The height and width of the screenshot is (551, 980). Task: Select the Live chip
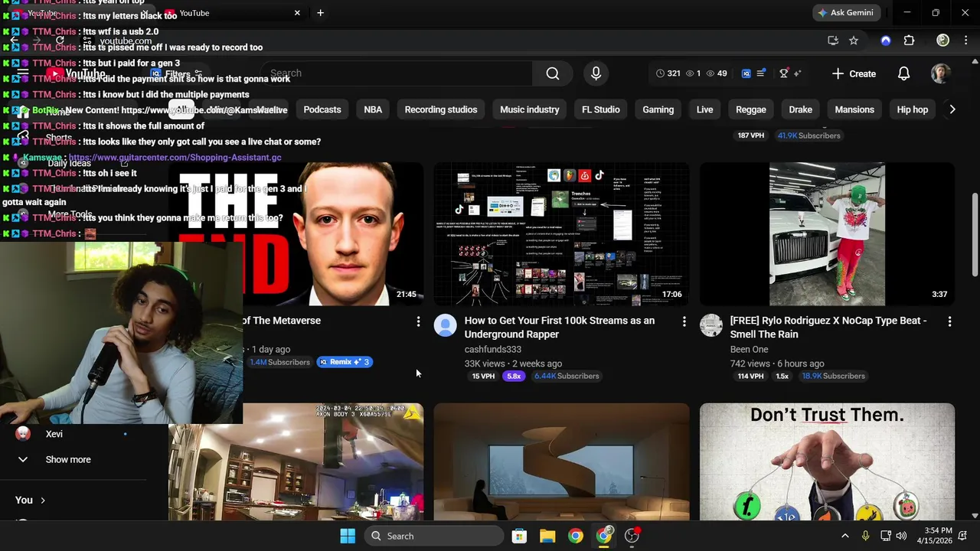coord(705,109)
